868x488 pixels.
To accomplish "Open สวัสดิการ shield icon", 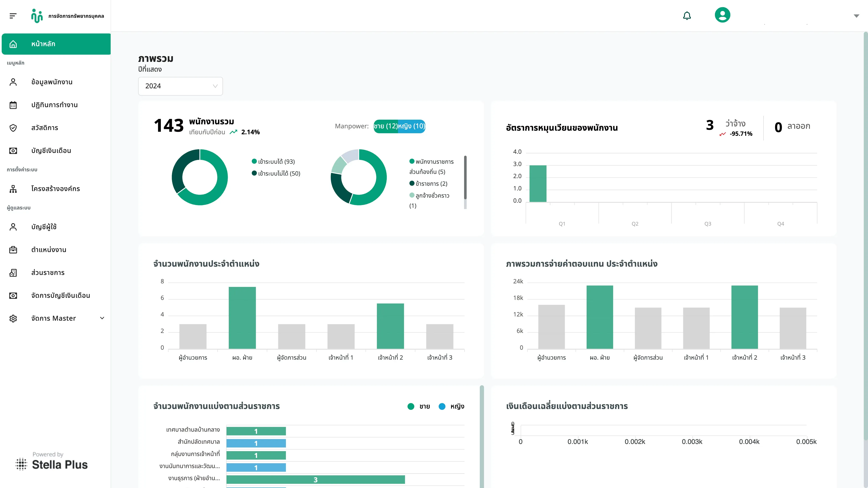I will coord(13,128).
